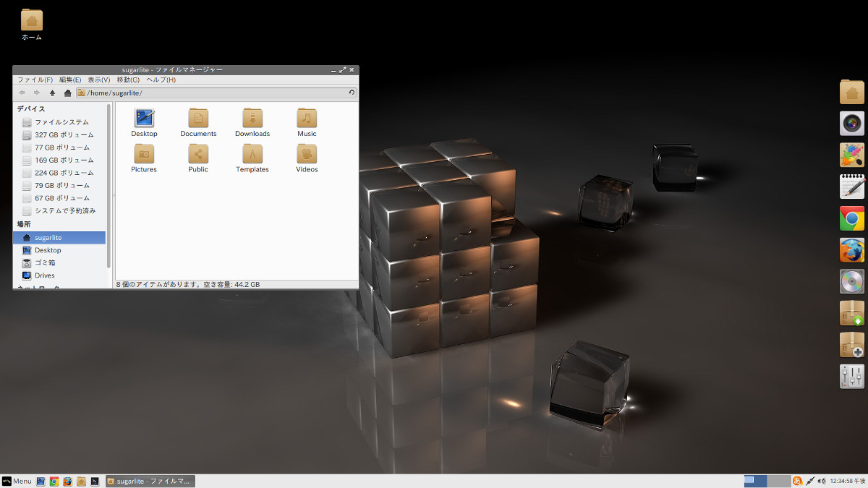Open the package manager with plus icon
868x488 pixels.
(x=852, y=345)
